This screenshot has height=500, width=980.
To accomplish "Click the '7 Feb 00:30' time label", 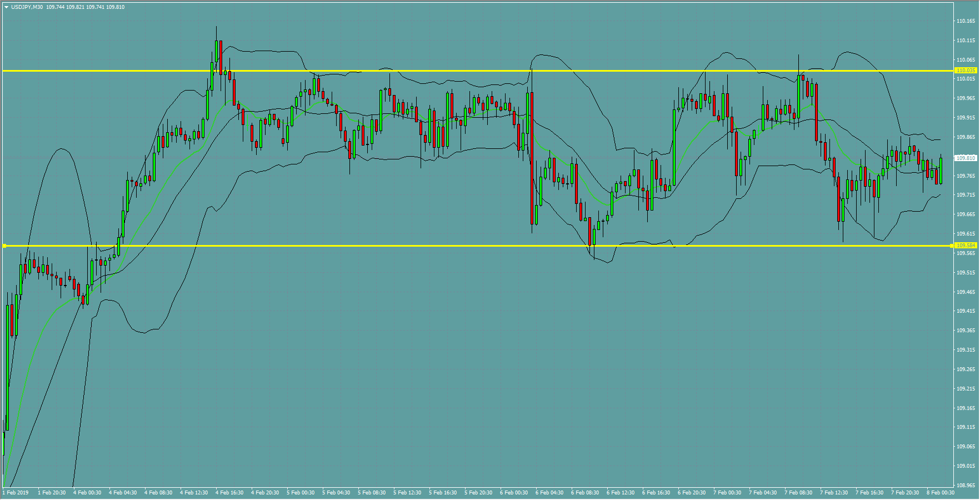I will (727, 493).
